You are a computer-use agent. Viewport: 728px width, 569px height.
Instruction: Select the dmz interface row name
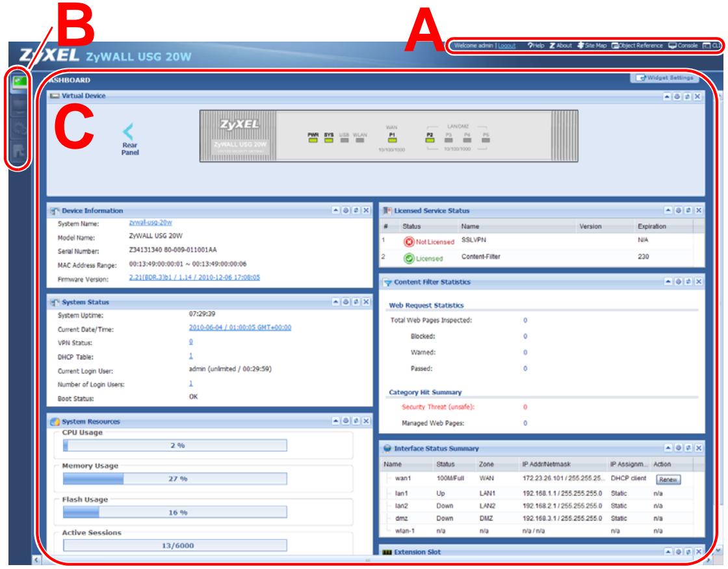click(401, 518)
